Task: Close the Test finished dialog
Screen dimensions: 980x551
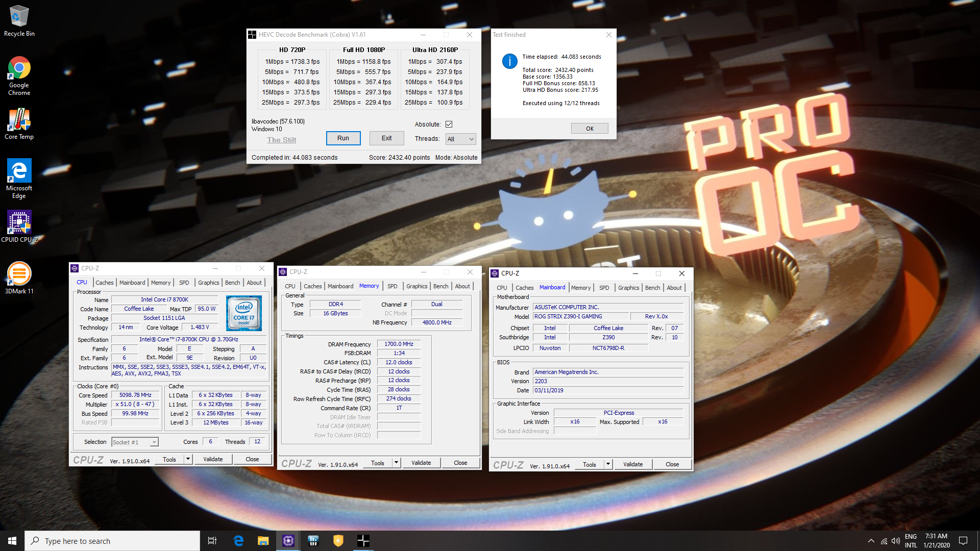Action: [608, 35]
